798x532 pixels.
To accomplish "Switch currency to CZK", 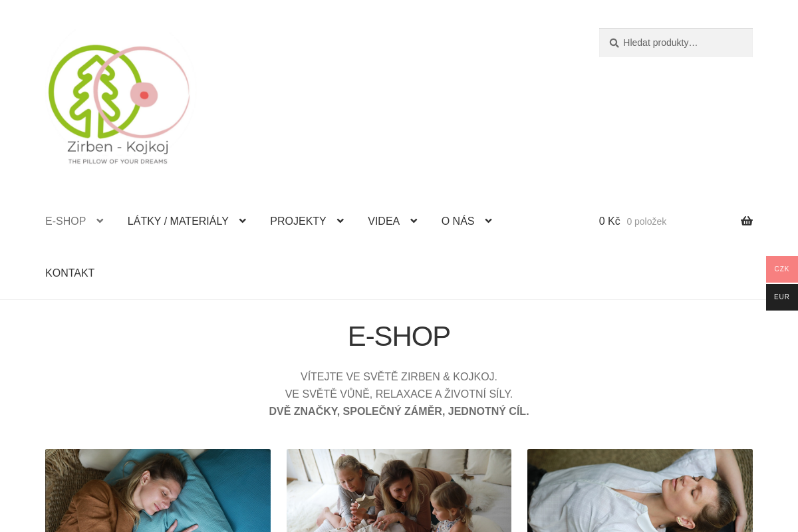I will [x=782, y=269].
